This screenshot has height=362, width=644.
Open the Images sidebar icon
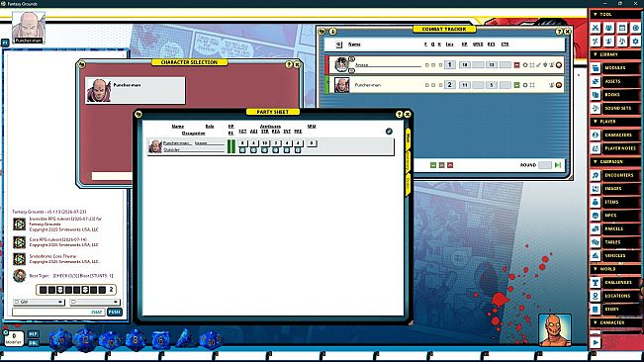point(596,189)
